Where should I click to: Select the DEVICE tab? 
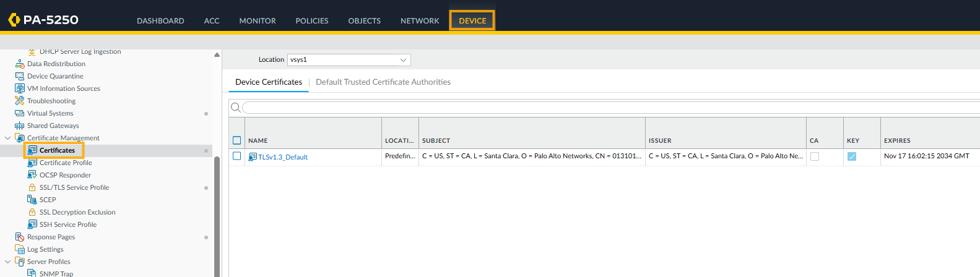(x=472, y=20)
